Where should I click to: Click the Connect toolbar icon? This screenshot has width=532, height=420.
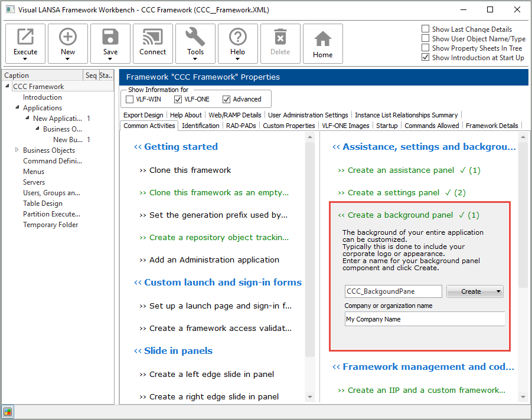click(x=153, y=38)
